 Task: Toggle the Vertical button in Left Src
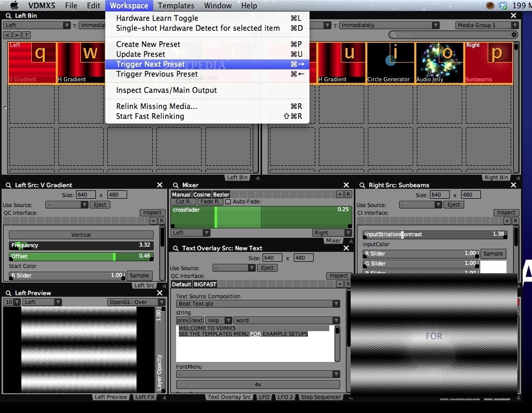(x=81, y=235)
